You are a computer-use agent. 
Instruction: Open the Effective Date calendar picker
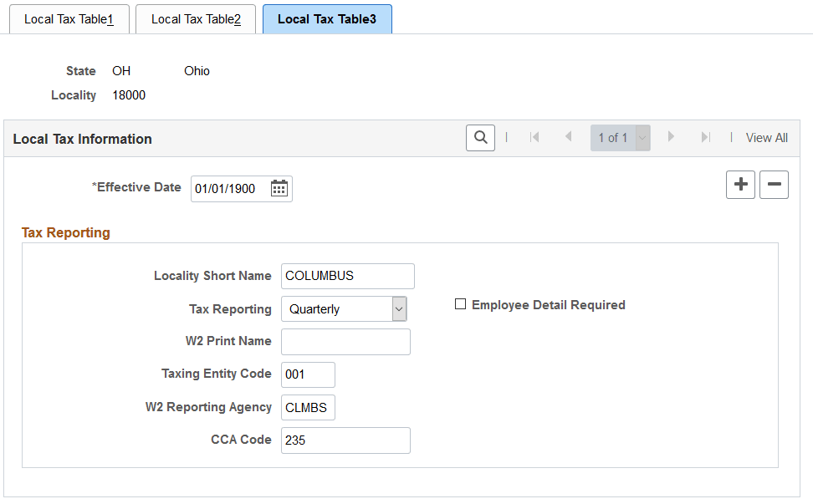click(279, 188)
